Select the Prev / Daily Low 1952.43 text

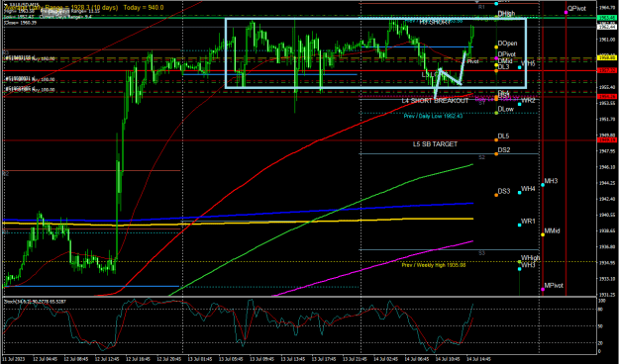(433, 117)
